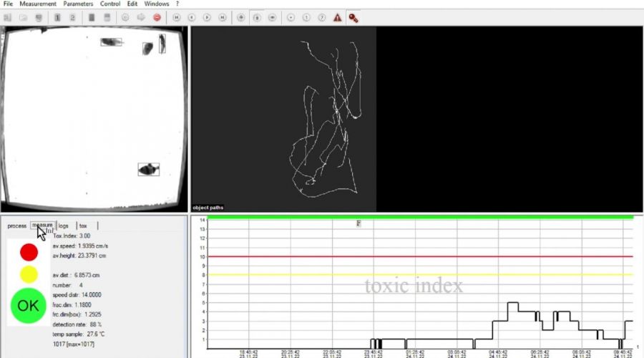This screenshot has height=358, width=644.
Task: Click the red stop icon
Action: coord(157,18)
